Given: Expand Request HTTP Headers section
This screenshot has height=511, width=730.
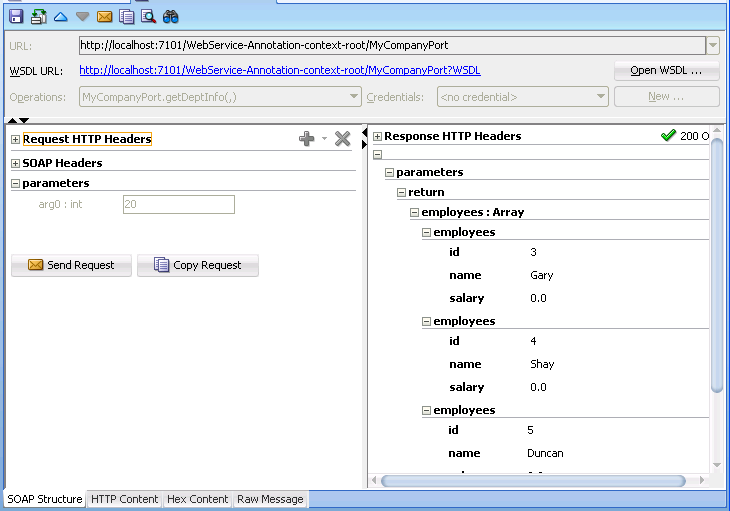Looking at the screenshot, I should (x=15, y=139).
